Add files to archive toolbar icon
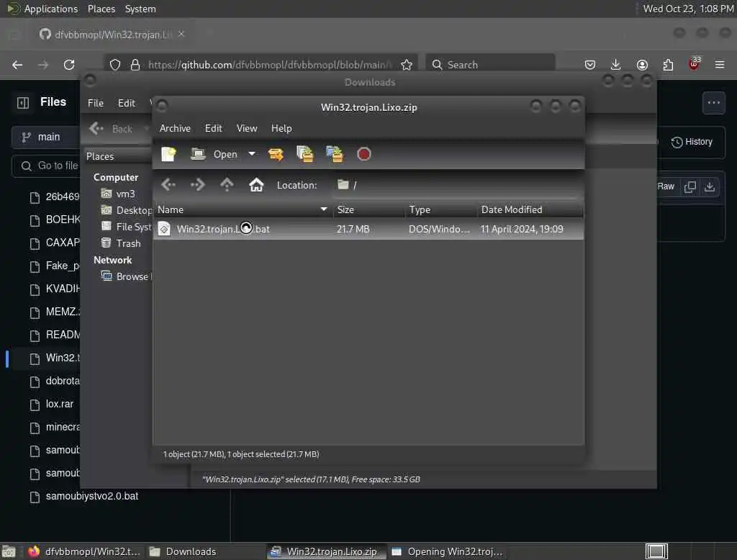Image resolution: width=737 pixels, height=560 pixels. 304,154
